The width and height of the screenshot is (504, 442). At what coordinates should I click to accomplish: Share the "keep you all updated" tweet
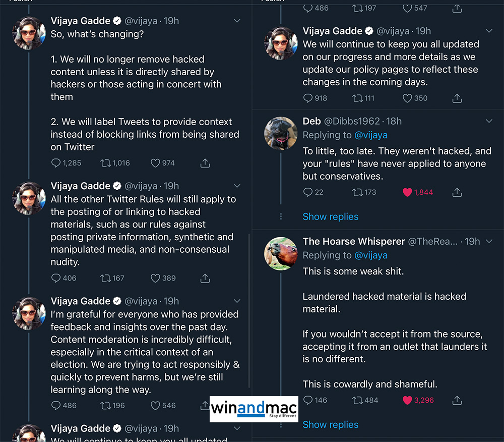(457, 98)
